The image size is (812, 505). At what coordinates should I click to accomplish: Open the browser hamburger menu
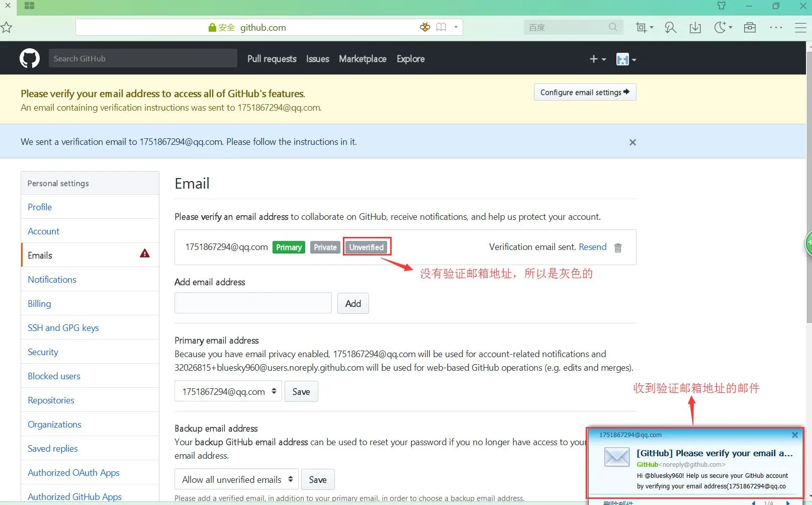(800, 28)
